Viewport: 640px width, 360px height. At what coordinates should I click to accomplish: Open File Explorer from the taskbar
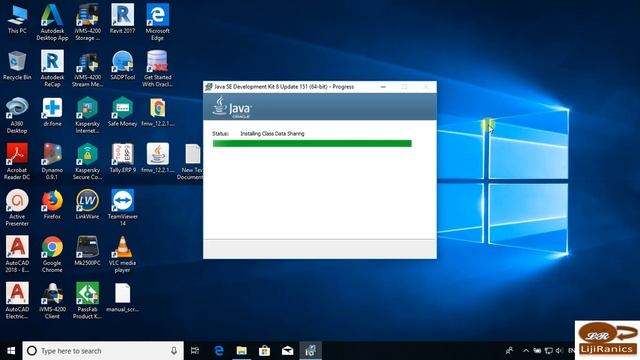pyautogui.click(x=242, y=351)
